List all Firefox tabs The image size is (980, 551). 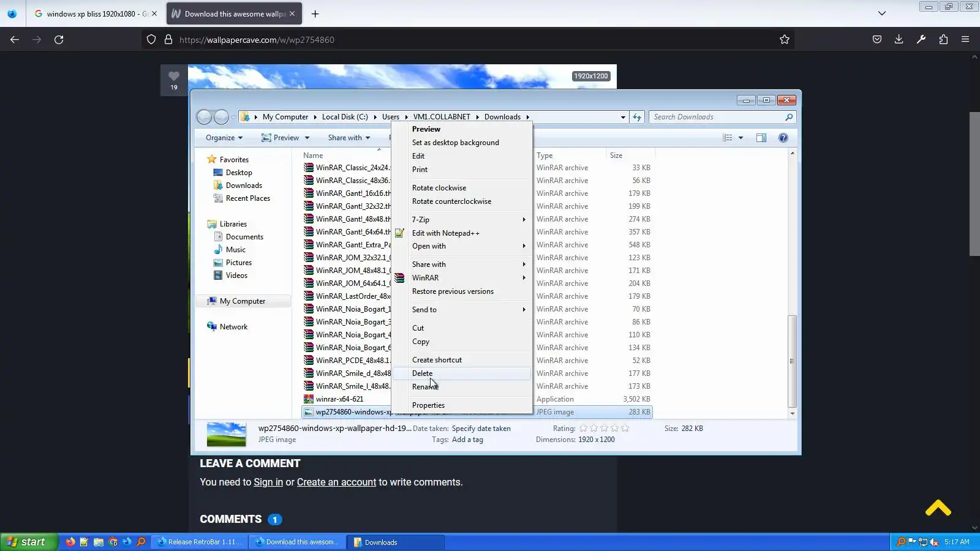point(882,13)
